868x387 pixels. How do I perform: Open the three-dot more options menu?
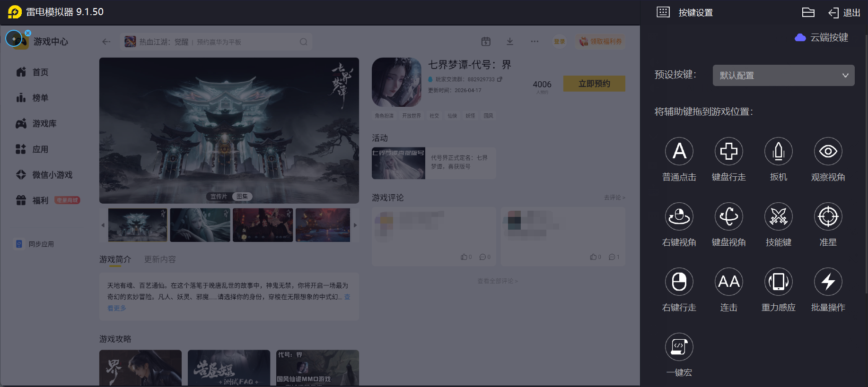[535, 42]
